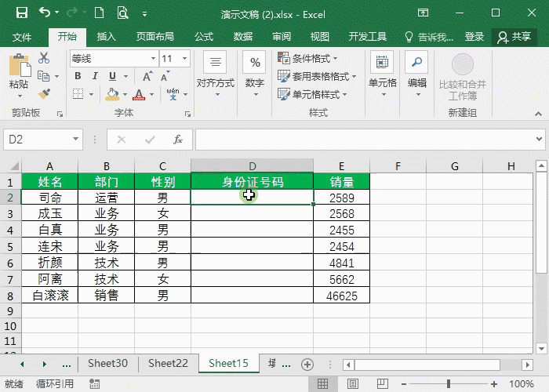Switch to the 视图 View tab
The image size is (549, 392).
(320, 37)
